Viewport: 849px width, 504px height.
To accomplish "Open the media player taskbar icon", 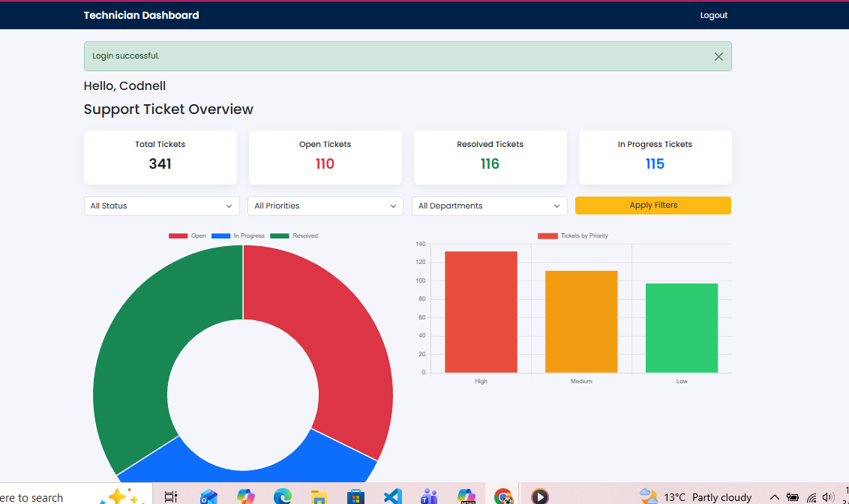I will (540, 496).
